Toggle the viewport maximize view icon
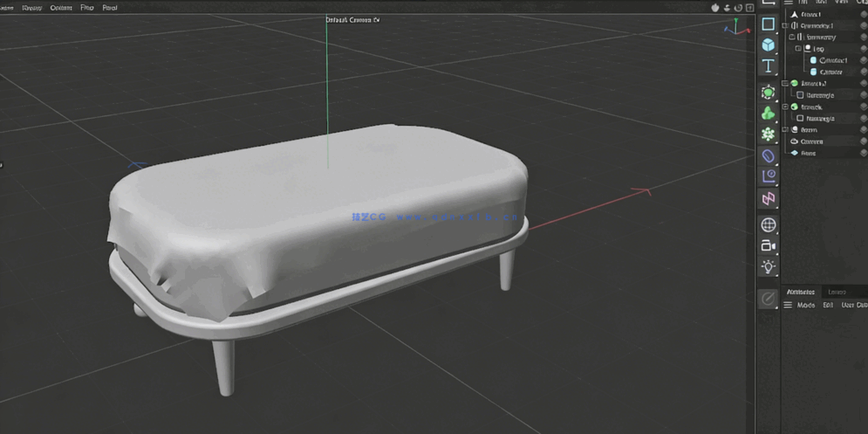Viewport: 868px width, 434px height. (x=749, y=7)
